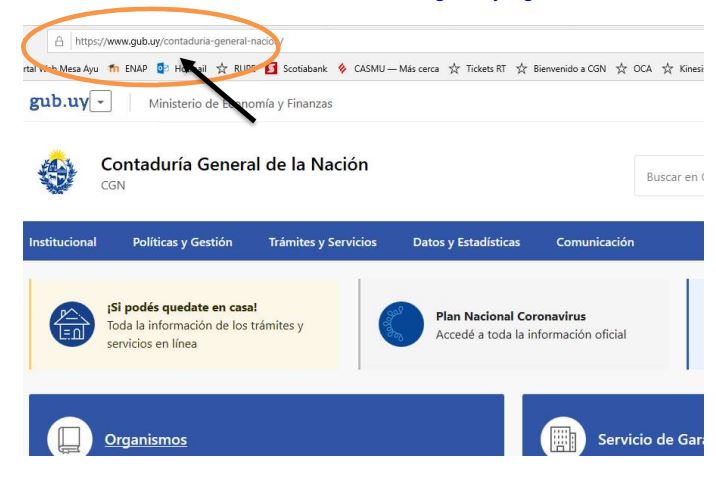Open the Organismos link

pyautogui.click(x=146, y=440)
